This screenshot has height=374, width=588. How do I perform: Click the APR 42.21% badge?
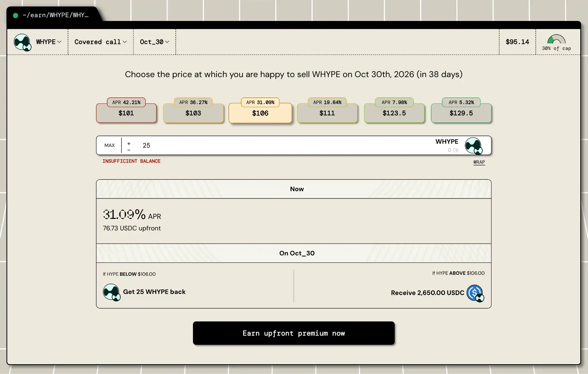tap(126, 102)
